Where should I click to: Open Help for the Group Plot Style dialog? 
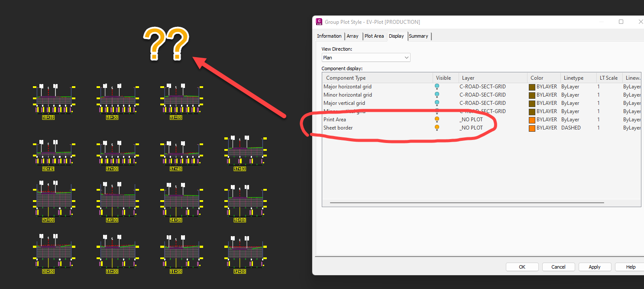coord(629,266)
